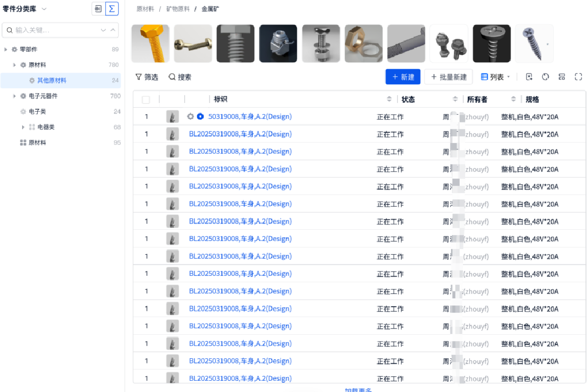Screen dimensions: 588x392
Task: Jump to previous match with up chevron
Action: click(113, 30)
